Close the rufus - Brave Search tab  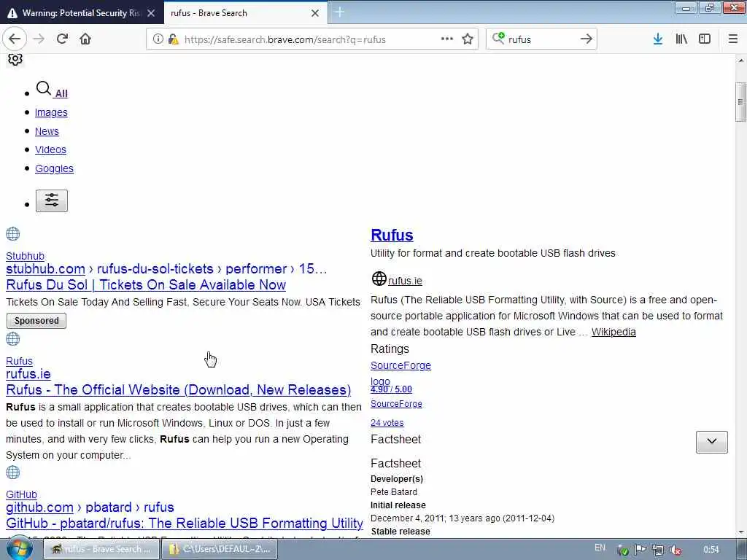315,13
